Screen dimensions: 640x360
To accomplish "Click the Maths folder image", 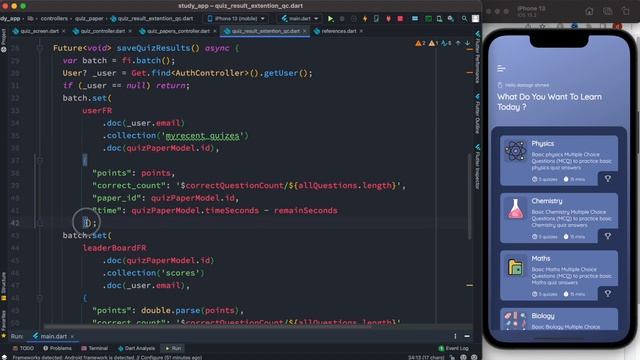I will click(516, 267).
